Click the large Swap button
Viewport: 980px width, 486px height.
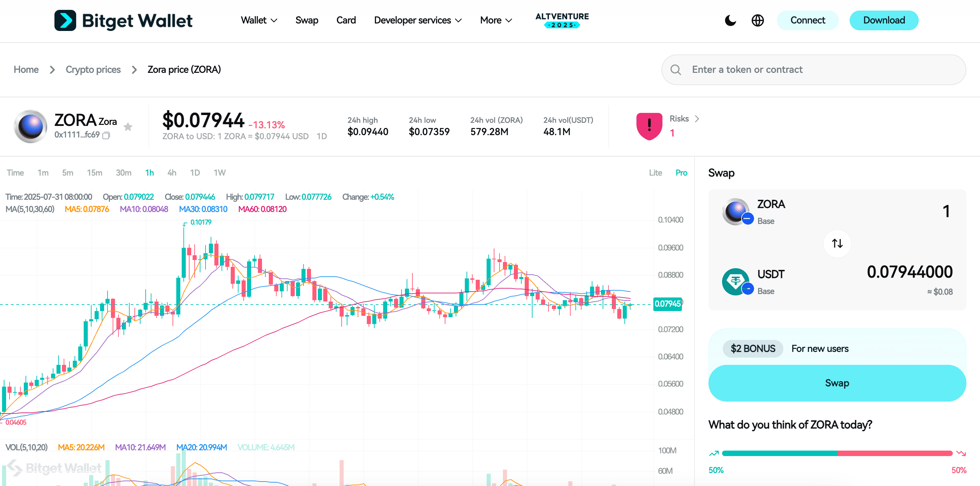(837, 383)
